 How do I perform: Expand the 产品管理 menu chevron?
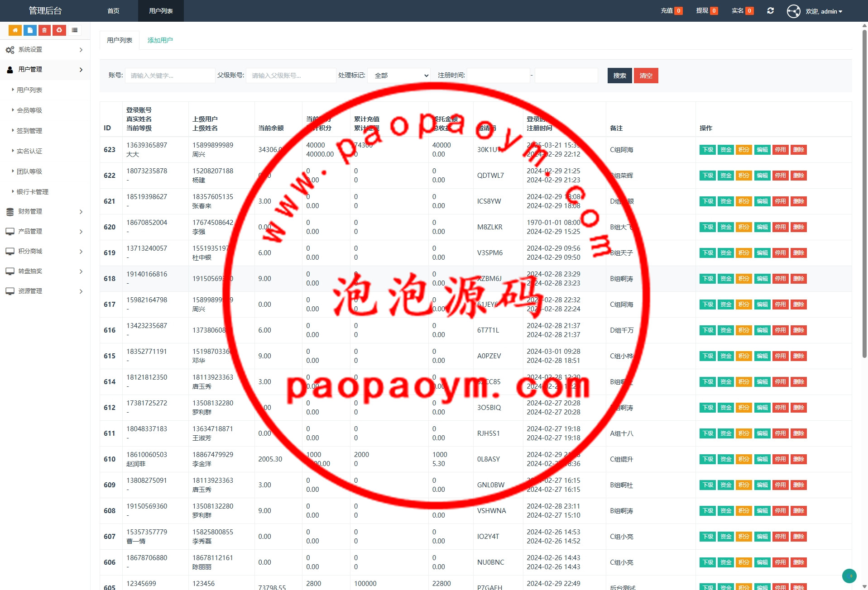click(x=81, y=232)
